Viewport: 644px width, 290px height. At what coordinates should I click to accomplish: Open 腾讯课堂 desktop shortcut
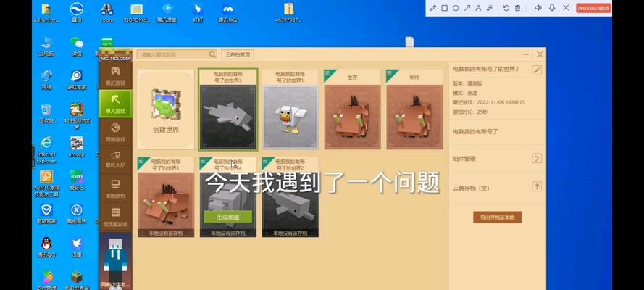[x=167, y=13]
